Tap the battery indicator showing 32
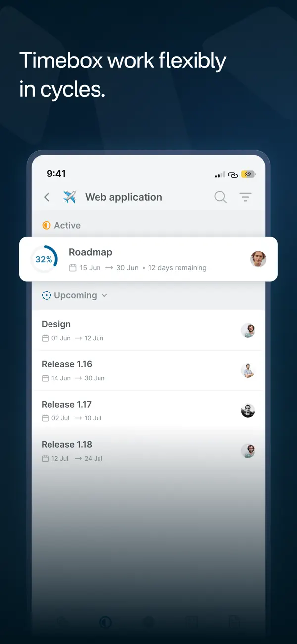 point(248,175)
